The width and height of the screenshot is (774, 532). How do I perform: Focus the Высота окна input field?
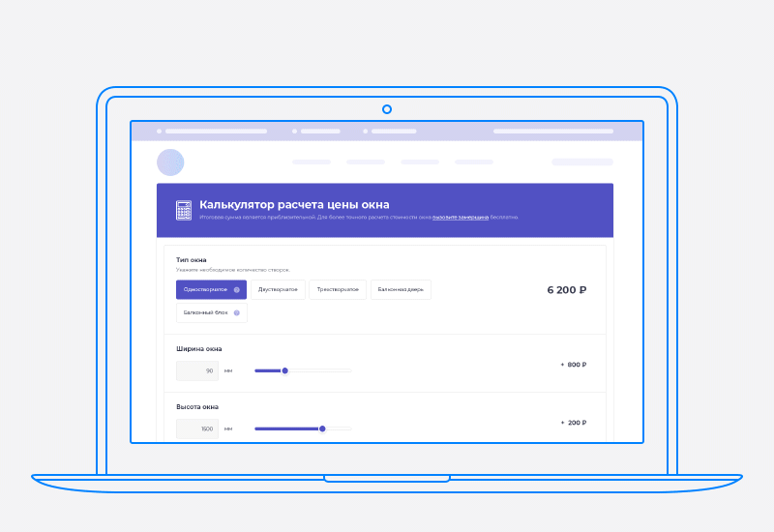point(197,429)
